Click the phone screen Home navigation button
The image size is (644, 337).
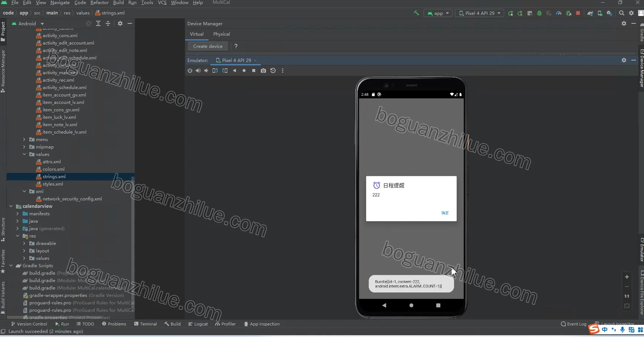[x=411, y=305]
